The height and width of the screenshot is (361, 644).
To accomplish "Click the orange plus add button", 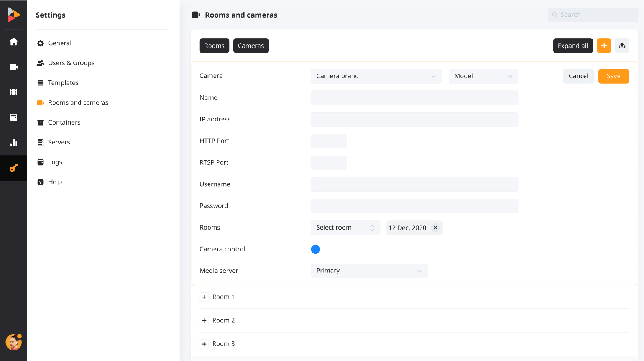I will [x=604, y=46].
